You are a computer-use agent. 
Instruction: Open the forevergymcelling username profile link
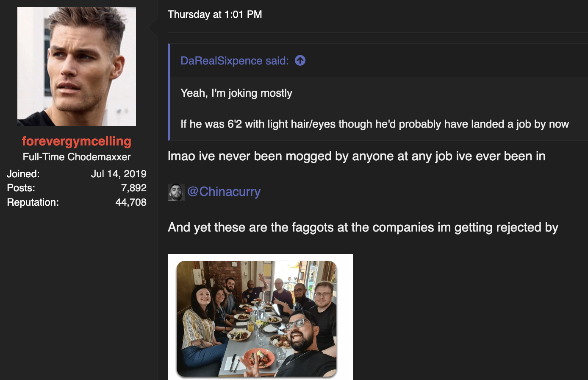coord(77,141)
